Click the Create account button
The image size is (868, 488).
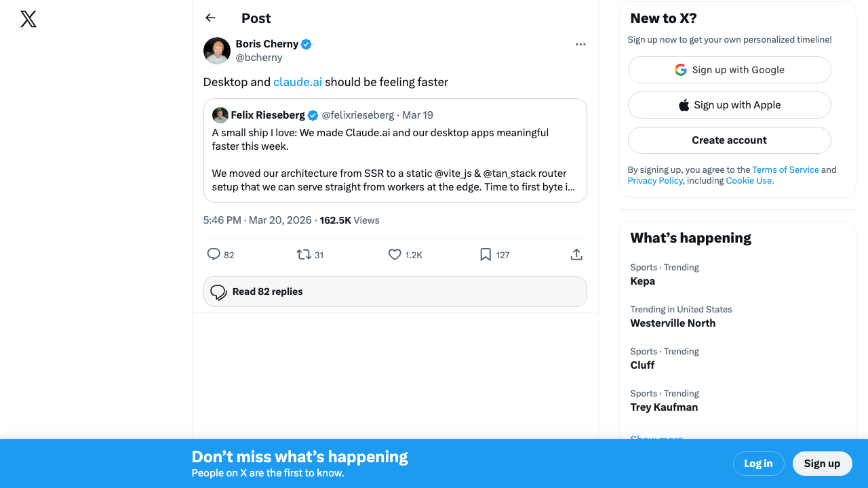pyautogui.click(x=729, y=140)
